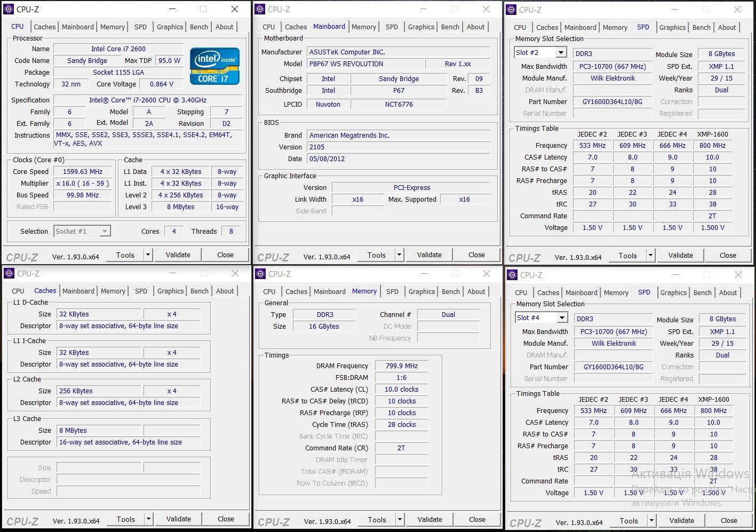Expand Tools arrow in the Slot #4 SPD window

(652, 521)
